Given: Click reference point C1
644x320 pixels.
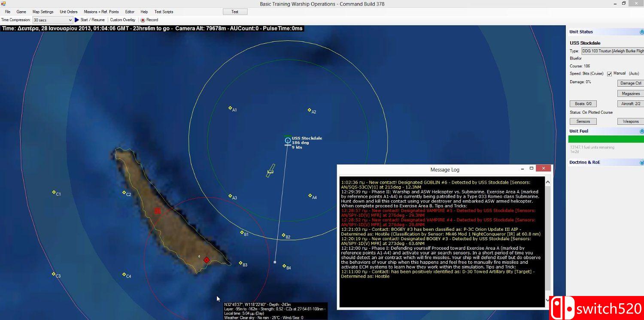Looking at the screenshot, I should [x=54, y=192].
